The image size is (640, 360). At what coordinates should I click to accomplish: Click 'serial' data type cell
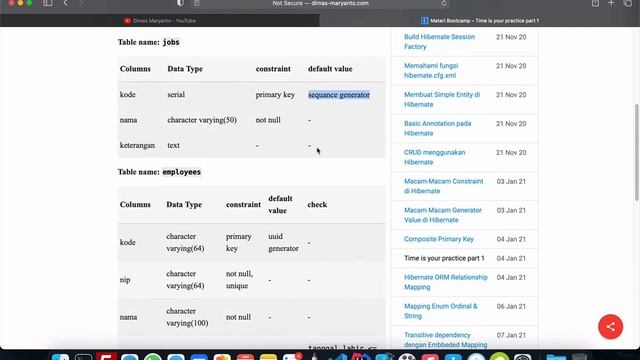coord(176,95)
